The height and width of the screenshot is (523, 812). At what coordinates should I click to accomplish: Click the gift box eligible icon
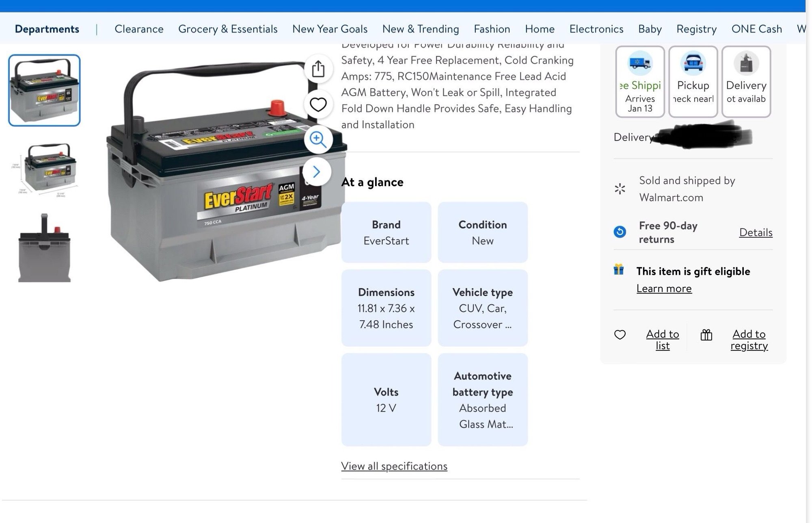click(618, 269)
